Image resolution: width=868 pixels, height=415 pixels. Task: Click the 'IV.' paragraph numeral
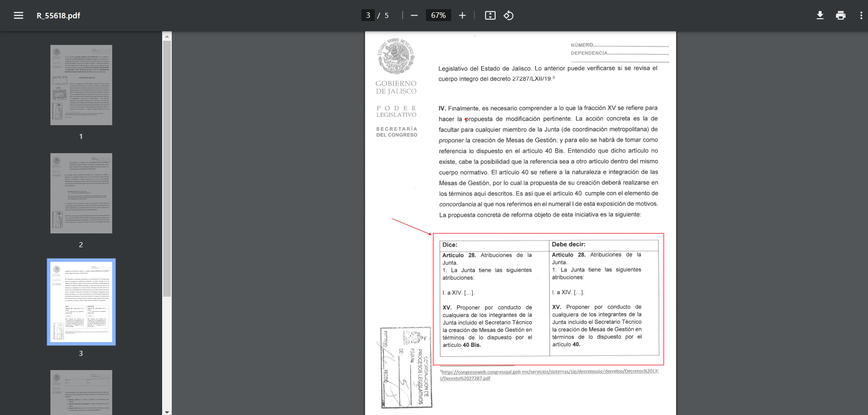click(442, 108)
